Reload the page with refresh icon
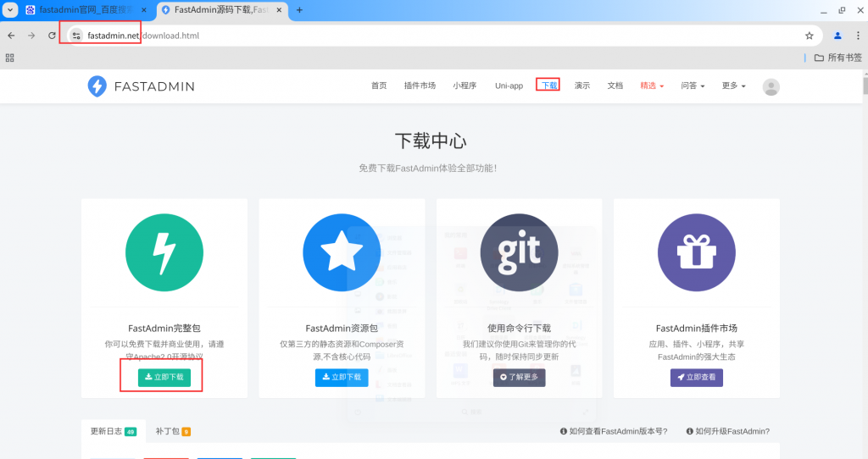Screen dimensions: 868x459 click(x=52, y=36)
